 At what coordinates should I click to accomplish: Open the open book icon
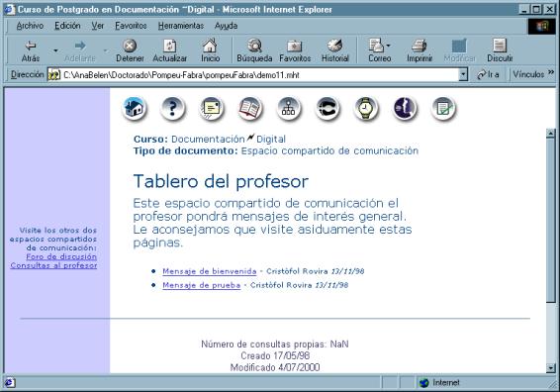(250, 108)
